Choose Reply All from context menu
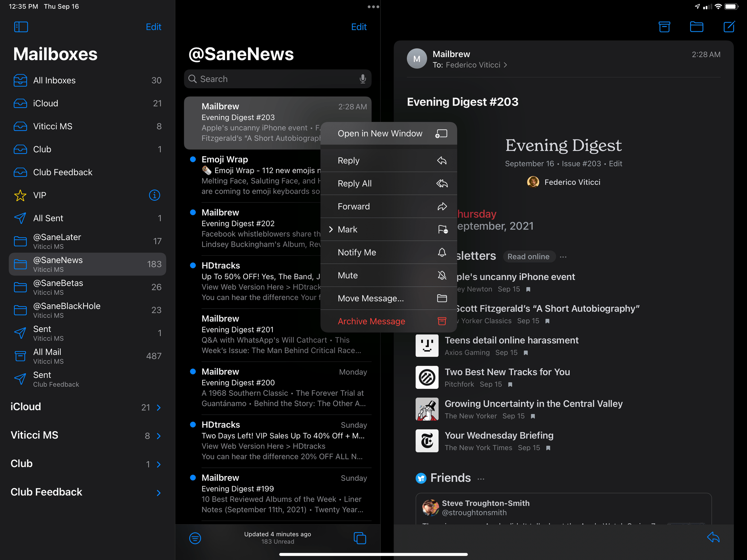Screen dimensions: 747x560 (x=388, y=184)
